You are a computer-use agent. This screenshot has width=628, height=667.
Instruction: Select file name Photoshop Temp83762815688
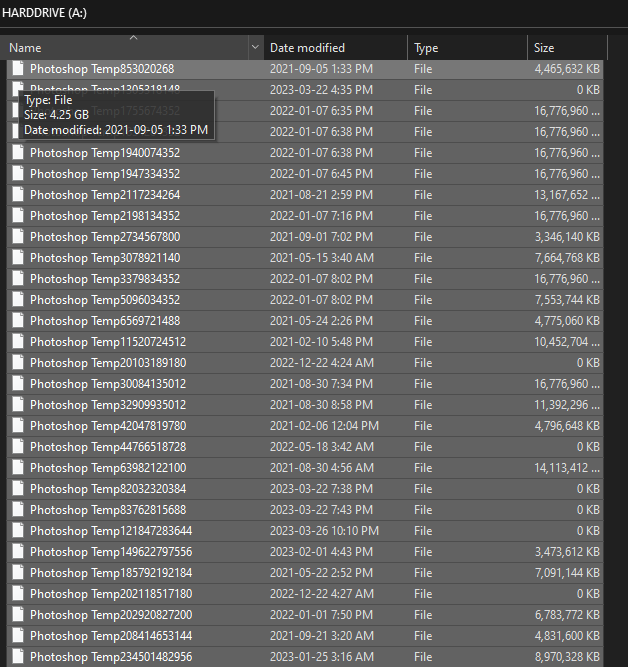pos(108,510)
